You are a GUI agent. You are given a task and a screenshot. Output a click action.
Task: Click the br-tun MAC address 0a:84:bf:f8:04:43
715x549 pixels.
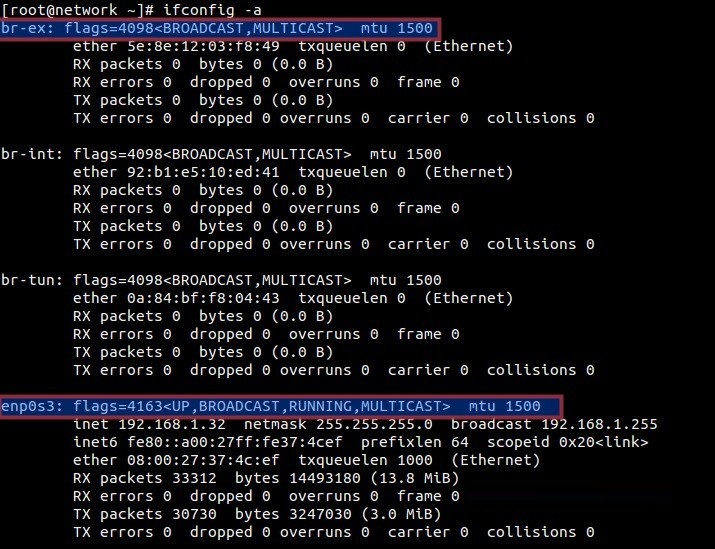203,298
